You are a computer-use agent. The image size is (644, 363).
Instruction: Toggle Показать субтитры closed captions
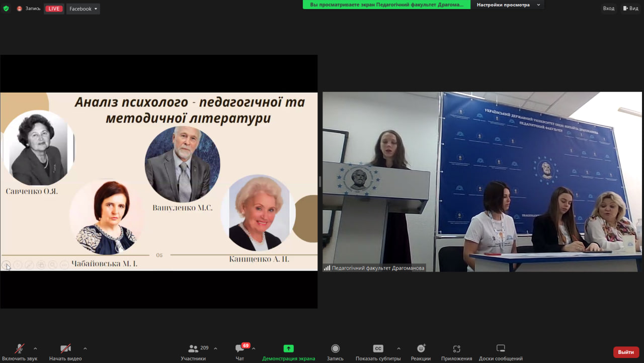(378, 351)
